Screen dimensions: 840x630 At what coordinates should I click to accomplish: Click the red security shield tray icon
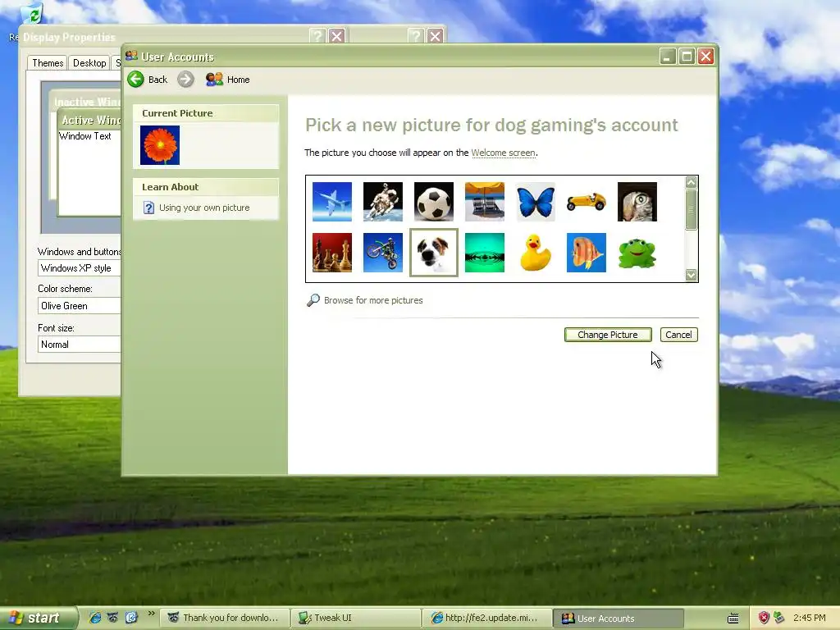(x=764, y=618)
